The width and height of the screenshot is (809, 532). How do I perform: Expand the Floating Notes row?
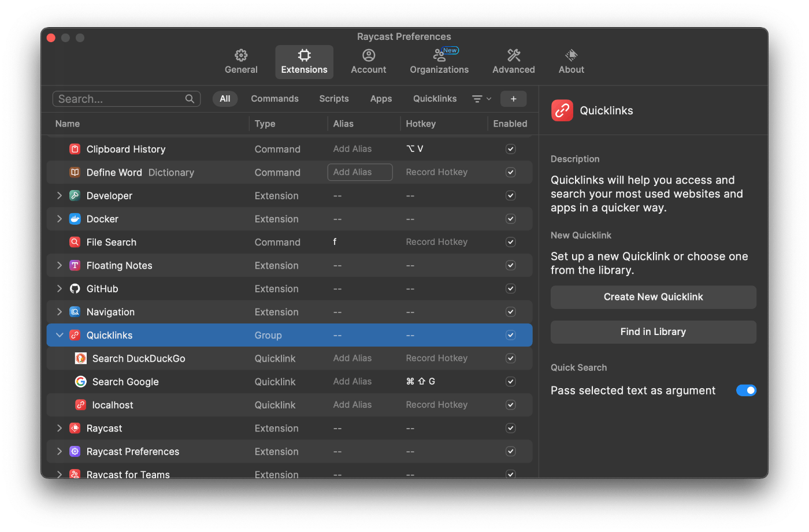click(60, 265)
